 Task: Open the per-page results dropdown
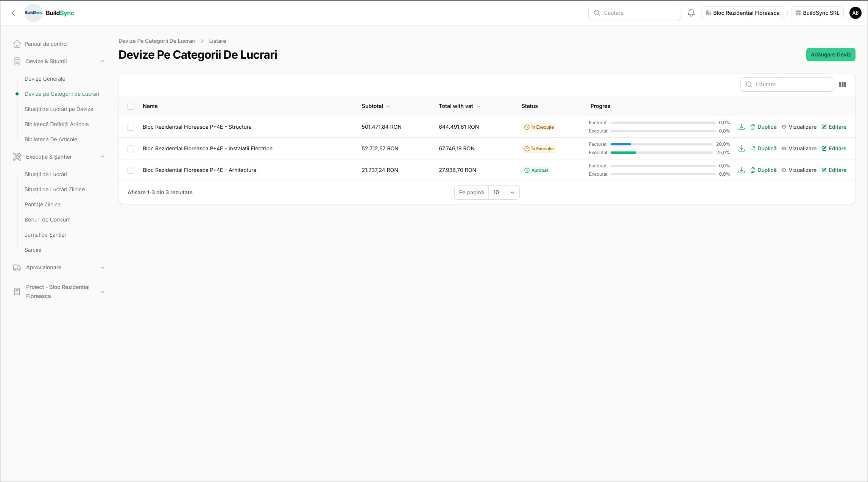503,192
